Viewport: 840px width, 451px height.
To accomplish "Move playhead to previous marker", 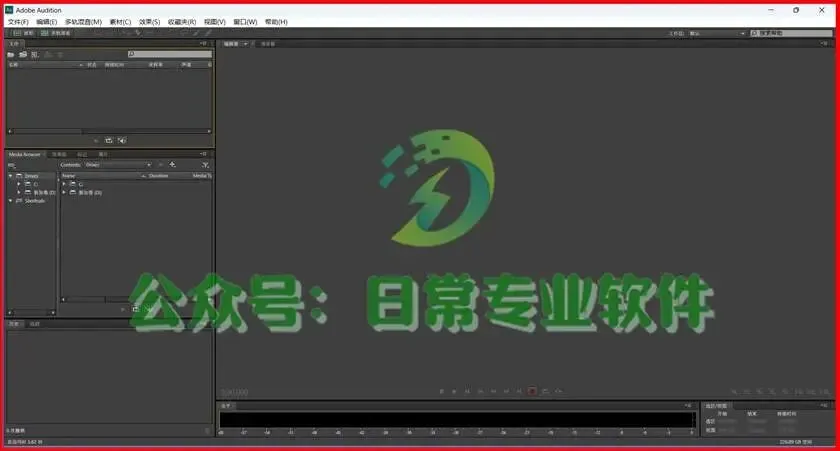I will 481,392.
